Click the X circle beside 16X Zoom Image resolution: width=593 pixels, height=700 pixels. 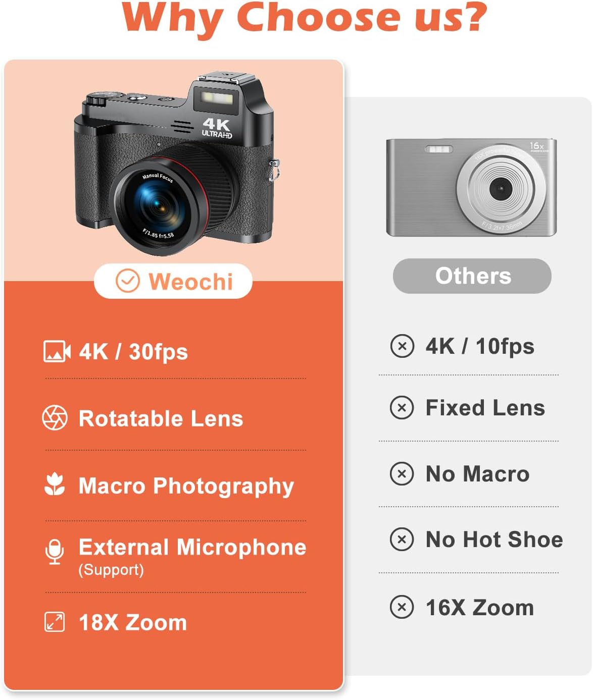point(402,607)
